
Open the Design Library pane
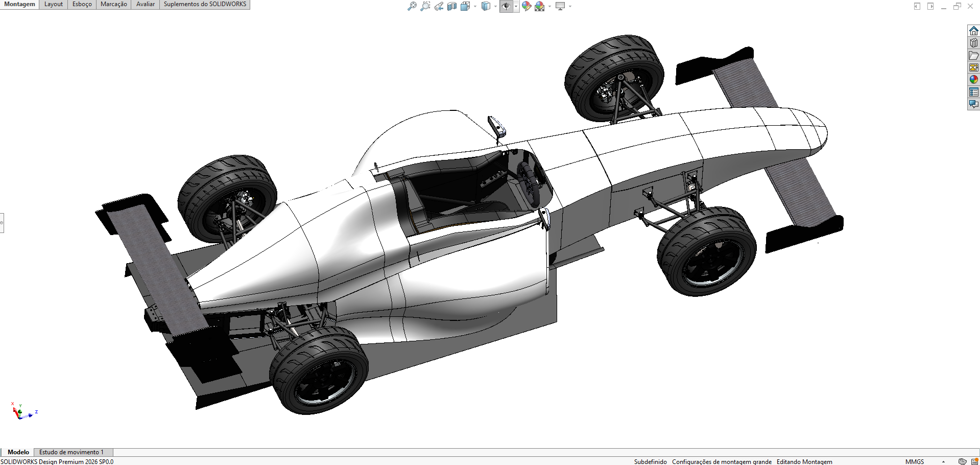point(974,43)
